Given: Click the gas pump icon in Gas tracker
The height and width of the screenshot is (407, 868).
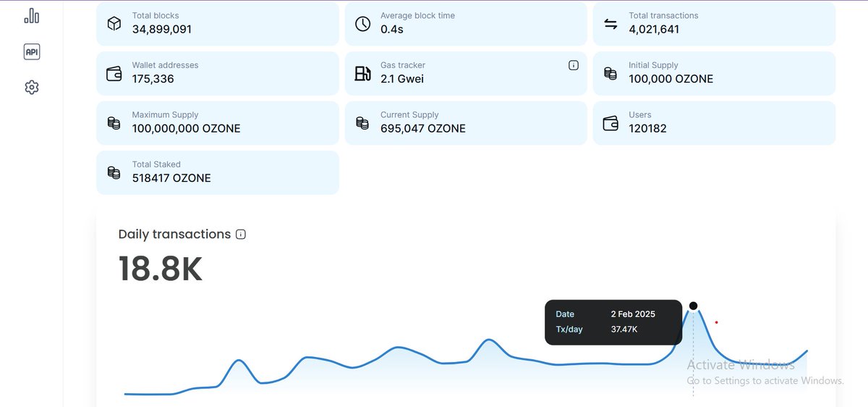Looking at the screenshot, I should click(362, 73).
